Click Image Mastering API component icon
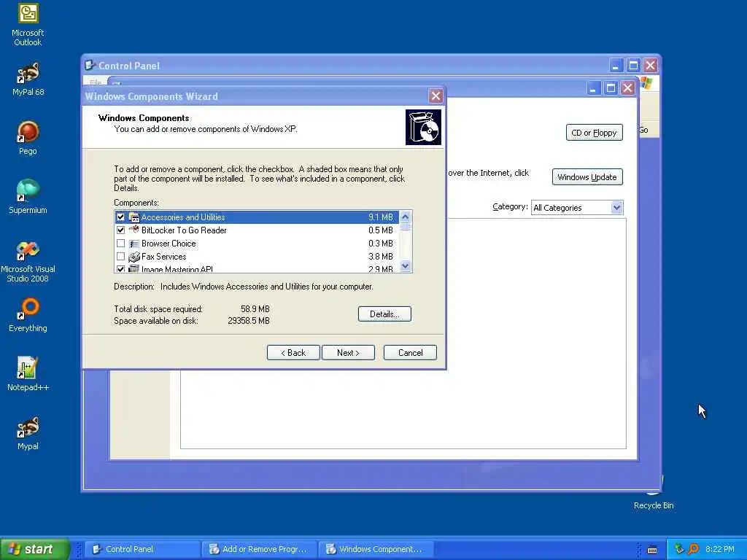The image size is (747, 560). coord(134,269)
